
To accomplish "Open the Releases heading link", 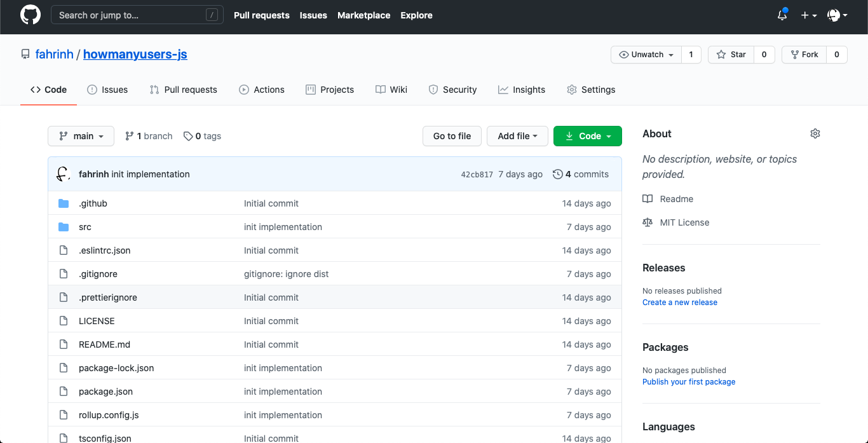I will pos(664,268).
